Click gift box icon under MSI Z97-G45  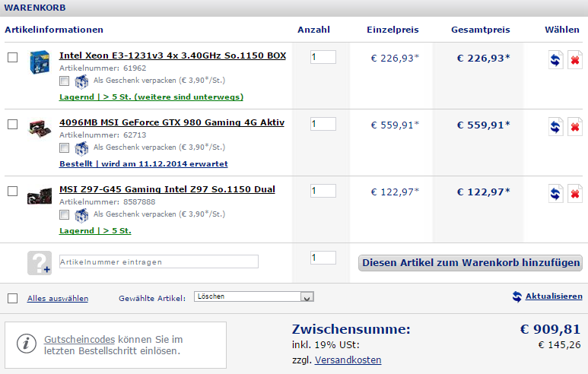(81, 215)
